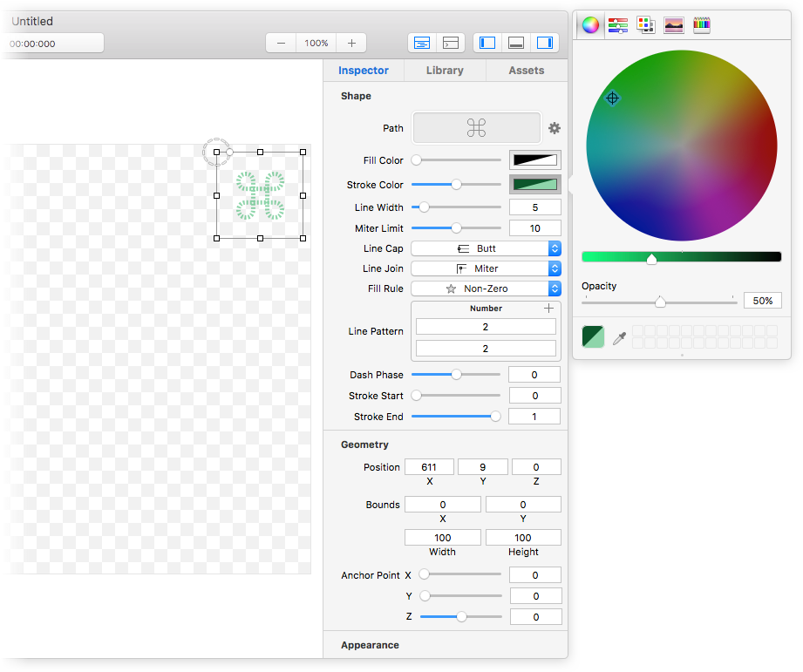
Task: Select the command-symbol shape on canvas
Action: [260, 195]
